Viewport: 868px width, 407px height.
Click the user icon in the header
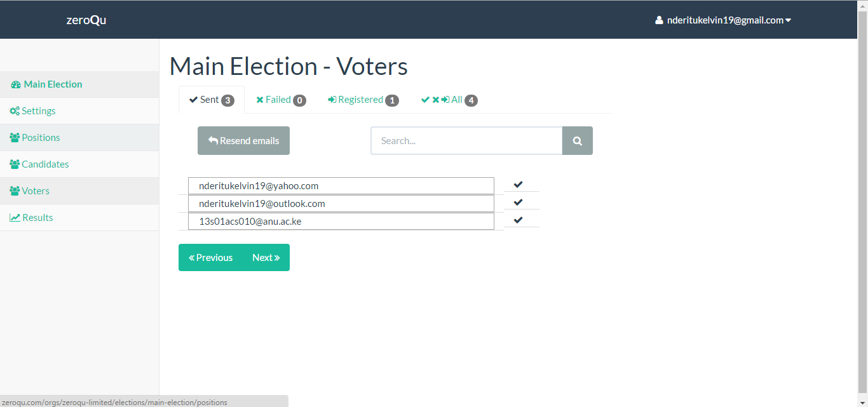point(659,20)
